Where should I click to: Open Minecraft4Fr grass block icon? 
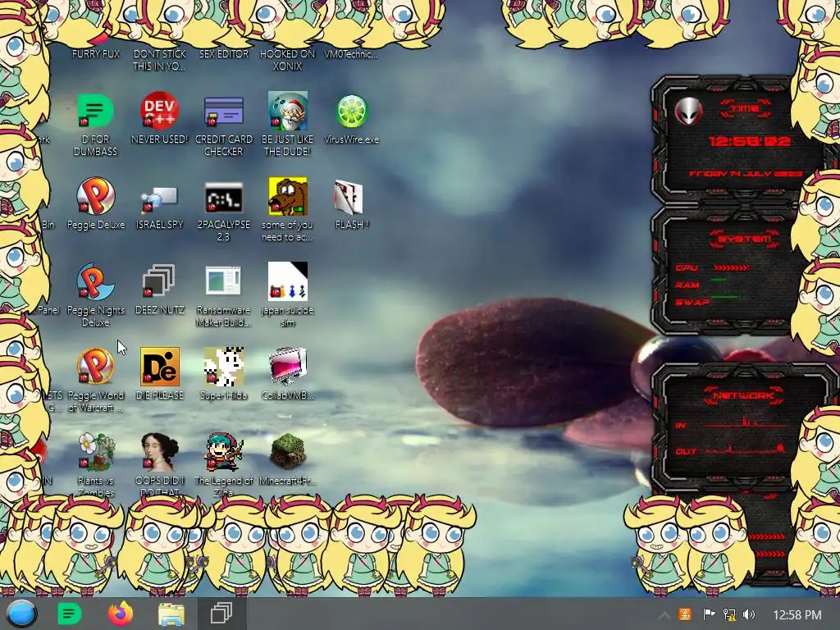click(x=288, y=452)
